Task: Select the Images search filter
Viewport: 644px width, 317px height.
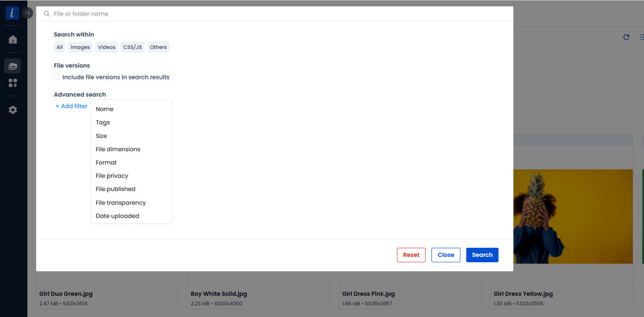Action: (x=79, y=47)
